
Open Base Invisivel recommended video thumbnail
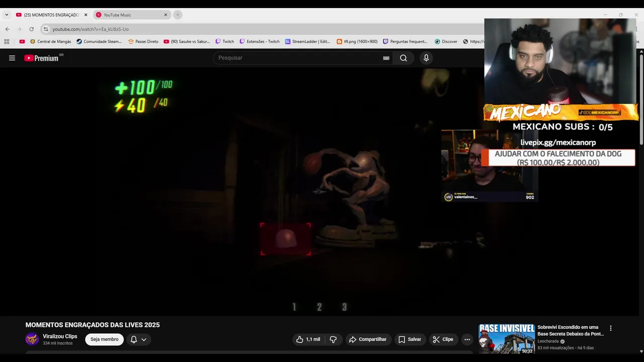click(x=507, y=339)
